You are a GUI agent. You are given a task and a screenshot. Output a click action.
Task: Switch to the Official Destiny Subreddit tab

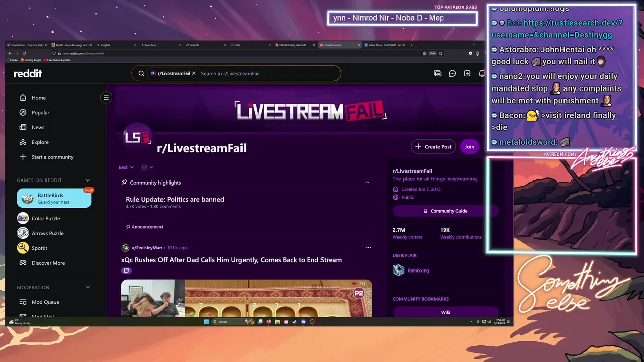coord(295,45)
